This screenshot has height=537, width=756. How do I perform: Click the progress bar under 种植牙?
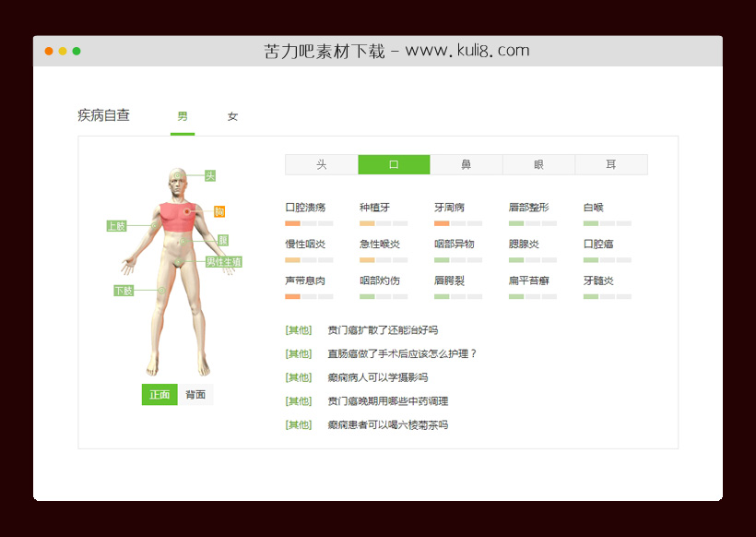point(380,221)
